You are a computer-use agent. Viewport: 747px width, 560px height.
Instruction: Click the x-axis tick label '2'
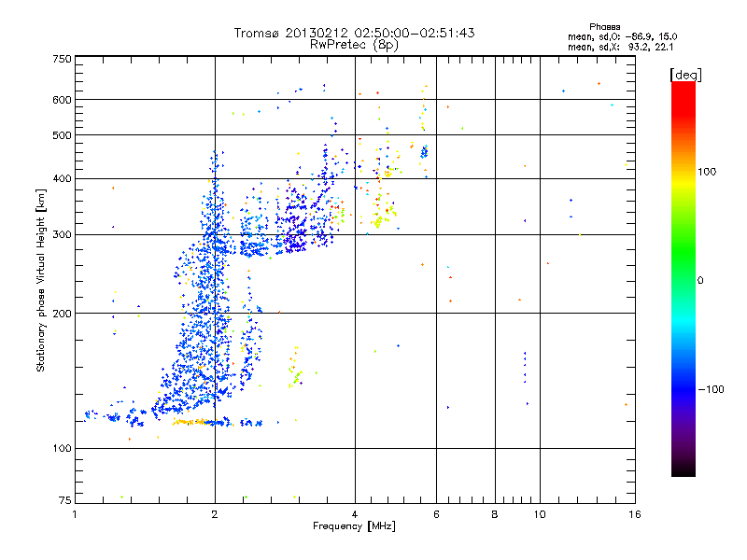[215, 514]
